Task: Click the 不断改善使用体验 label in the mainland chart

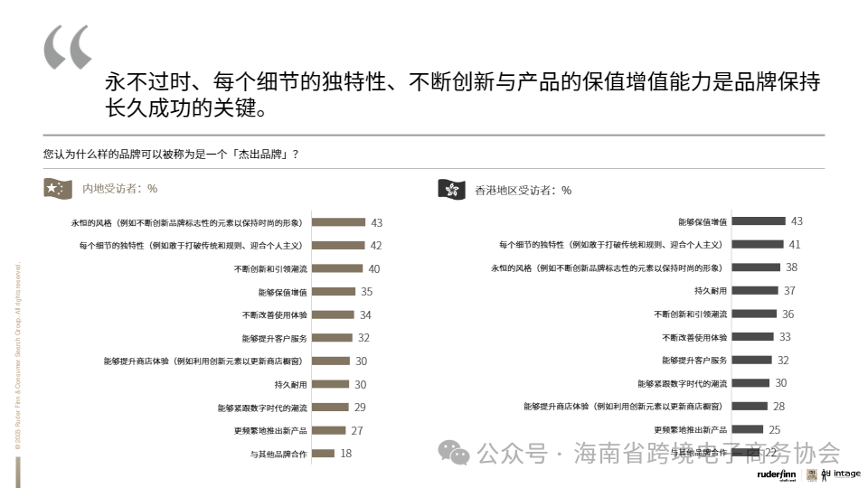Action: pyautogui.click(x=274, y=314)
